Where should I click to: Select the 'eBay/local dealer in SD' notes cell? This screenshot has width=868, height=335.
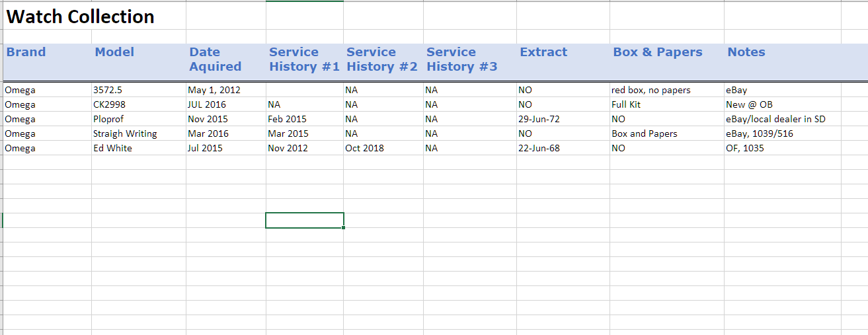[x=775, y=120]
